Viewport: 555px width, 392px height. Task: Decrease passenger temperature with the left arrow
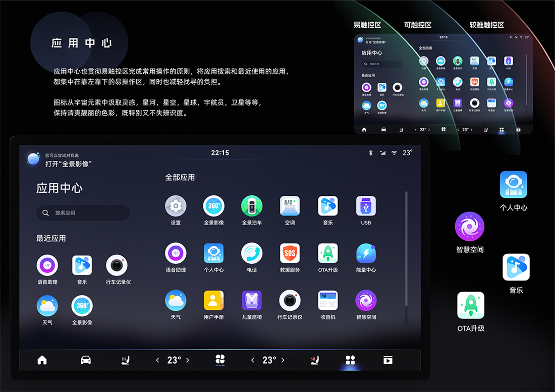[x=252, y=360]
